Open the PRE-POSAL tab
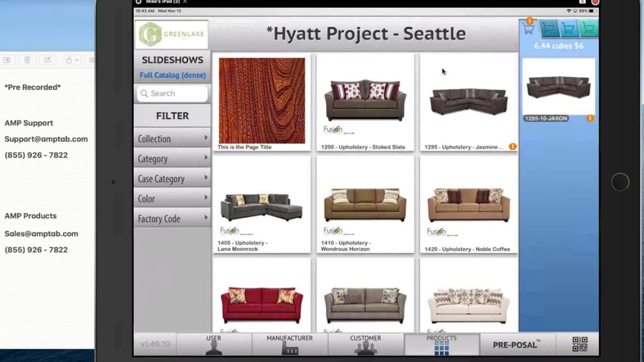Viewport: 644px width, 362px height. (517, 344)
